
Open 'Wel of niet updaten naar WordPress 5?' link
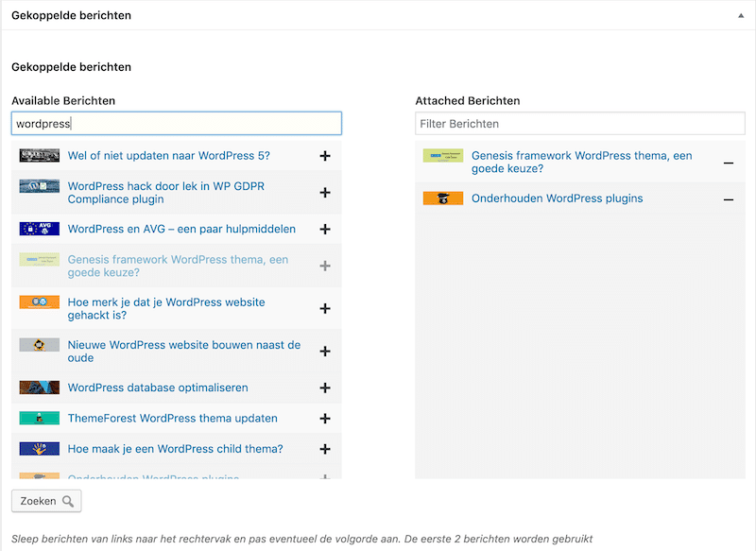point(169,156)
